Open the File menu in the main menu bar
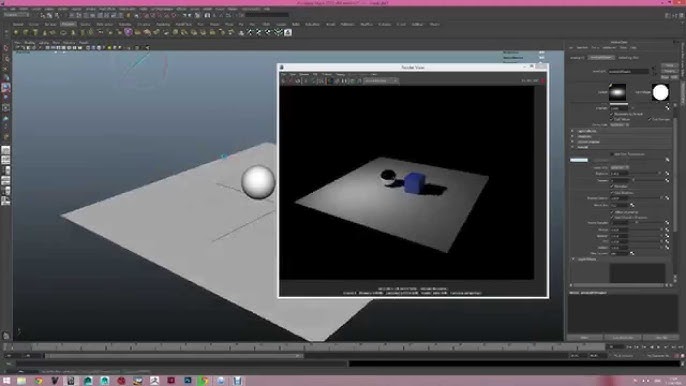This screenshot has height=386, width=686. (x=4, y=8)
